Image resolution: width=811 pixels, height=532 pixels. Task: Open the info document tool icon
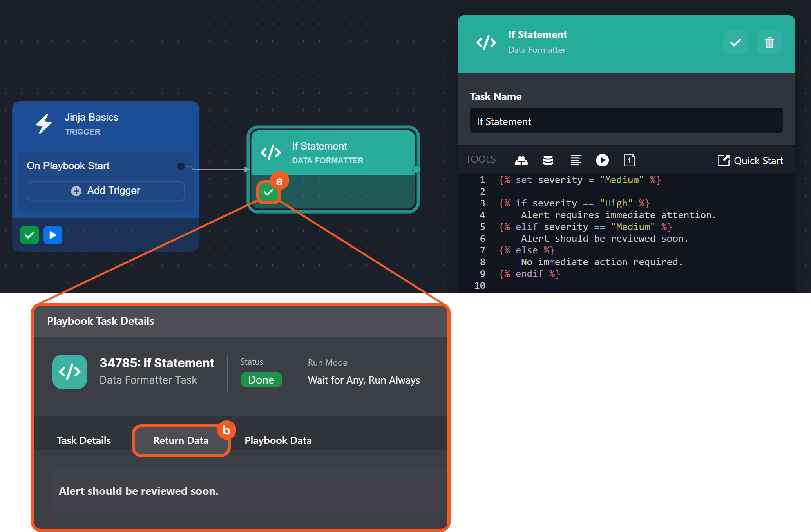click(629, 160)
